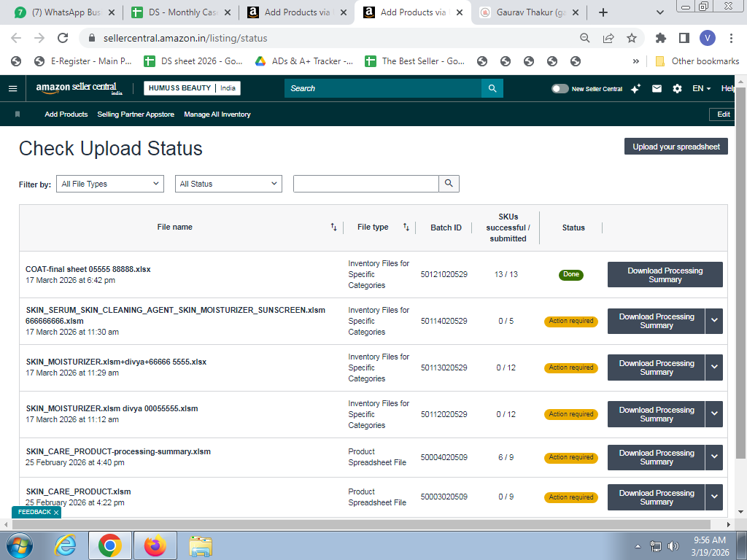Reload the page with browser refresh icon
Screen dimensions: 747x560
(x=63, y=38)
